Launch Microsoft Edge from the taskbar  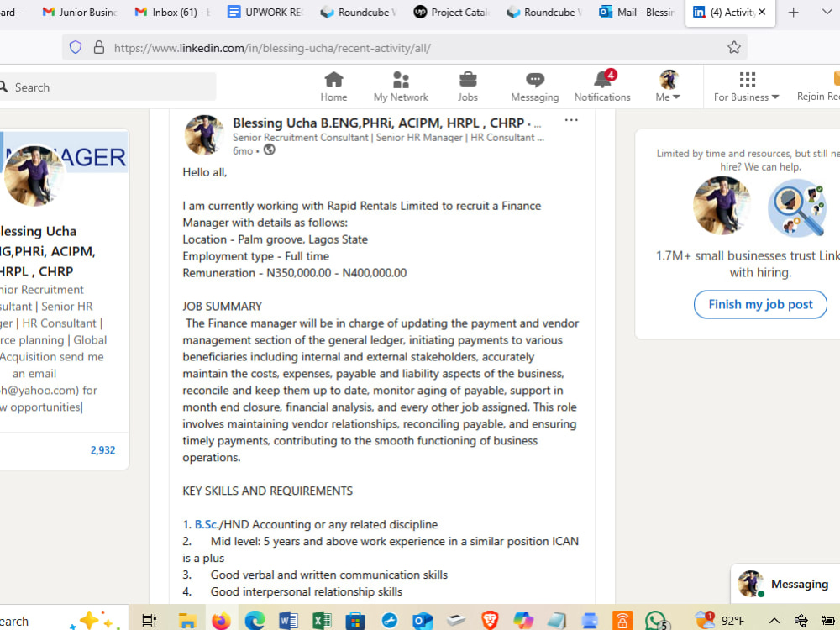click(x=255, y=620)
